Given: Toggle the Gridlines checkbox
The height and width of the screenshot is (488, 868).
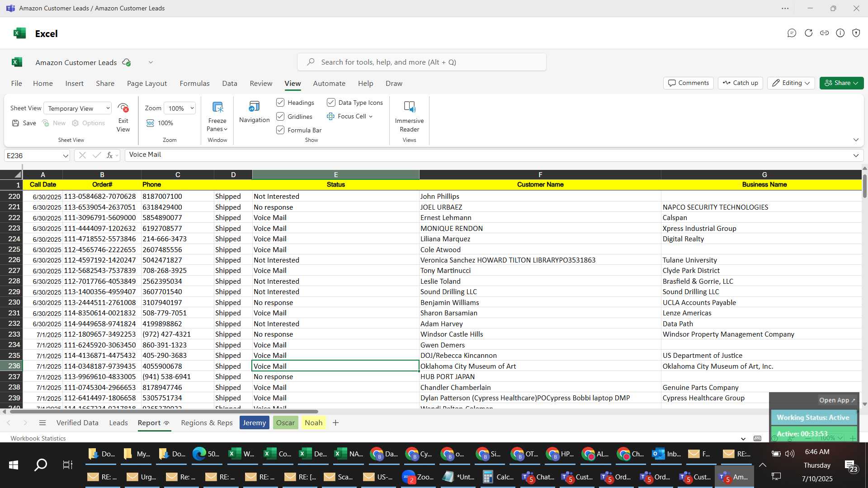Looking at the screenshot, I should pos(280,117).
